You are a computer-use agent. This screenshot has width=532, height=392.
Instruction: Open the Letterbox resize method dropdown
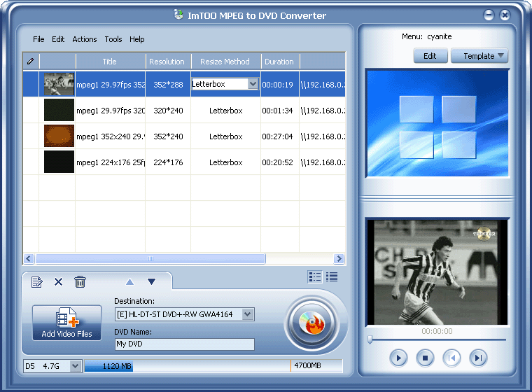click(253, 84)
